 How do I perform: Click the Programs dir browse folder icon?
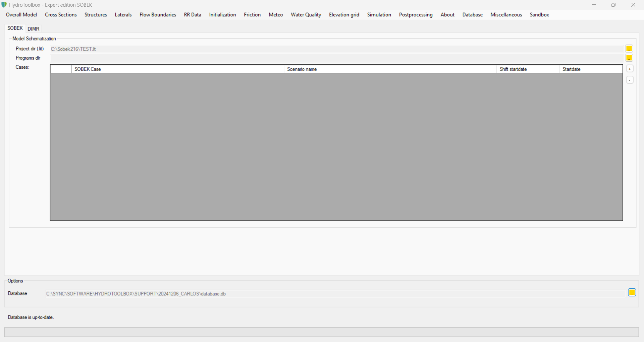point(629,58)
